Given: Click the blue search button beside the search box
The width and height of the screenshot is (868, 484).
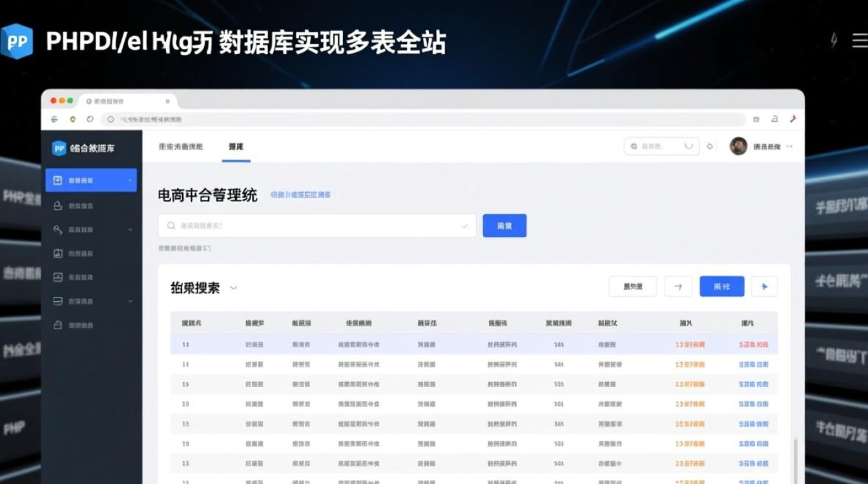Looking at the screenshot, I should click(x=504, y=225).
